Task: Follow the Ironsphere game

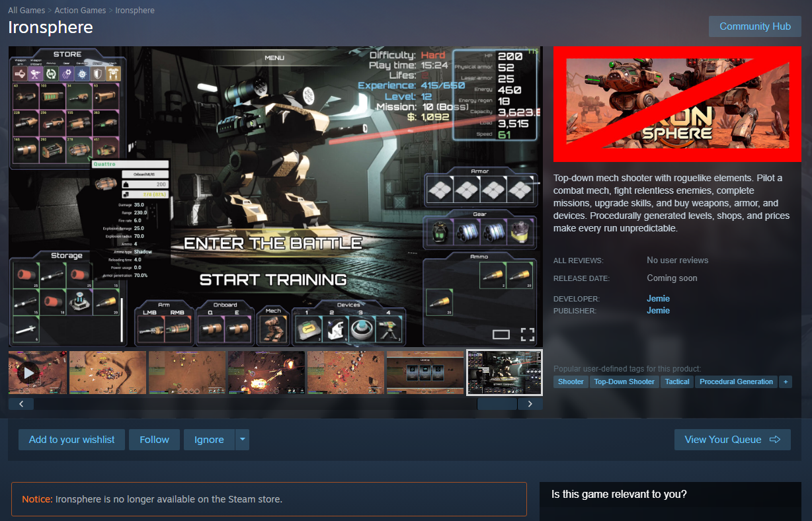Action: click(154, 440)
